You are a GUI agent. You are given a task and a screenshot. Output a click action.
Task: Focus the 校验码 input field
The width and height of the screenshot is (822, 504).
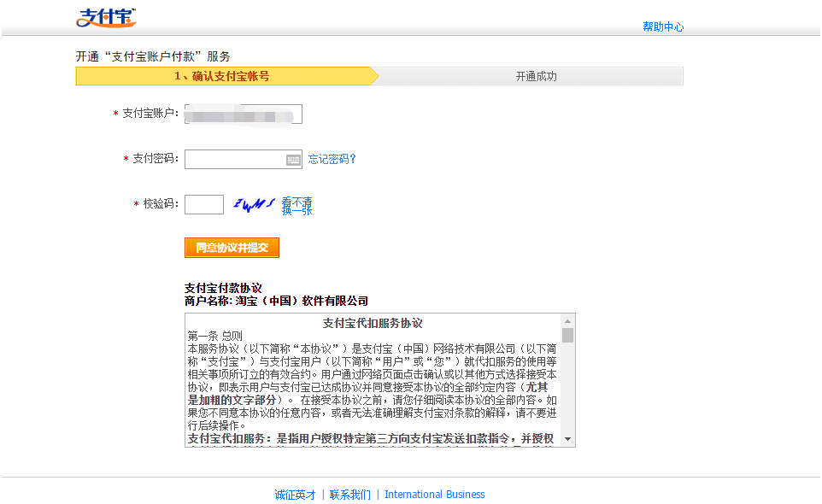click(204, 204)
